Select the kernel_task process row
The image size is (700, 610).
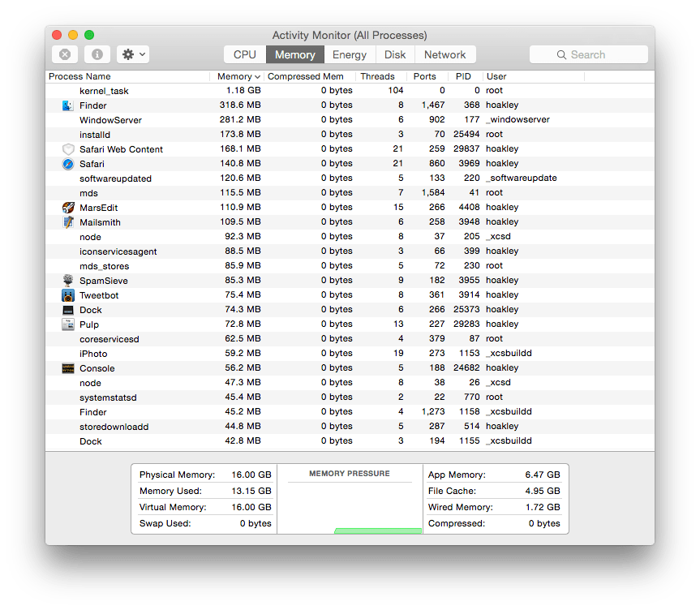(x=104, y=91)
